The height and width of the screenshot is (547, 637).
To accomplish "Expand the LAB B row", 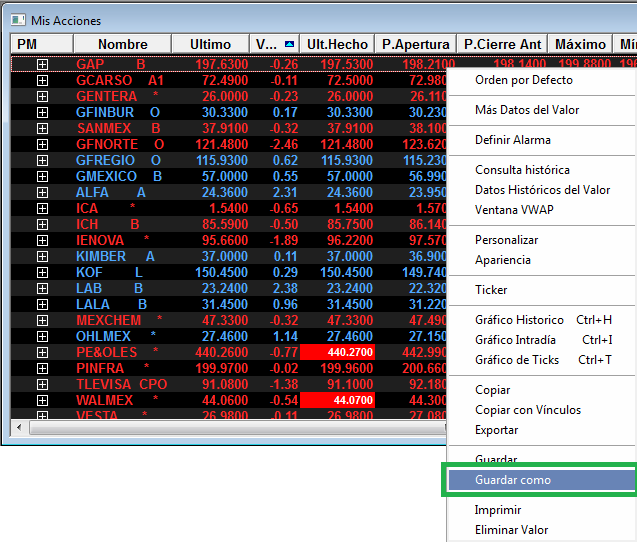I will (x=42, y=289).
